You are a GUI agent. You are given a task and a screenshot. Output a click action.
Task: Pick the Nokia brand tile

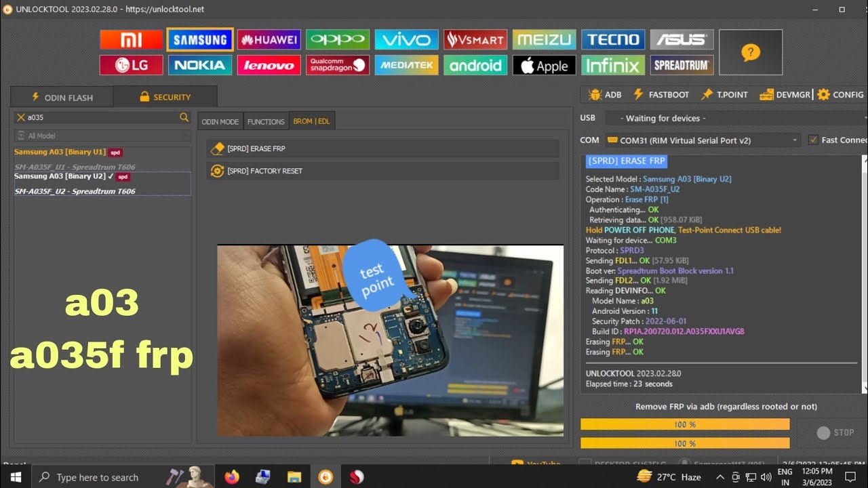point(200,65)
